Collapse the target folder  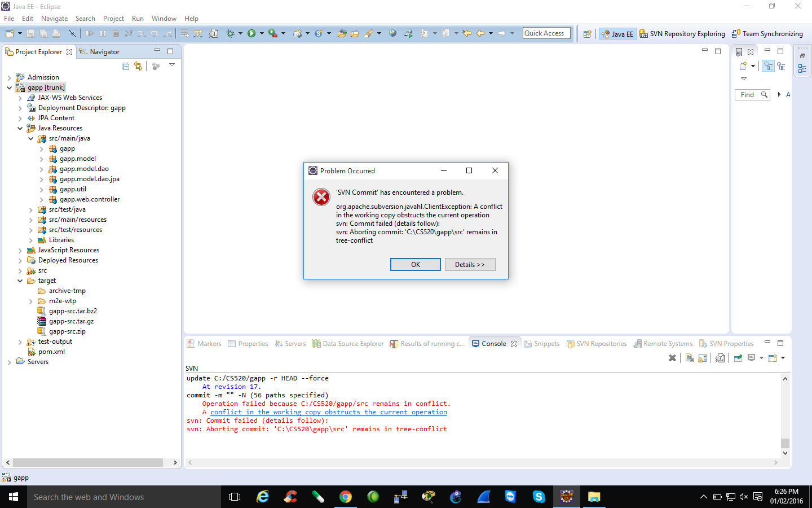pos(20,281)
